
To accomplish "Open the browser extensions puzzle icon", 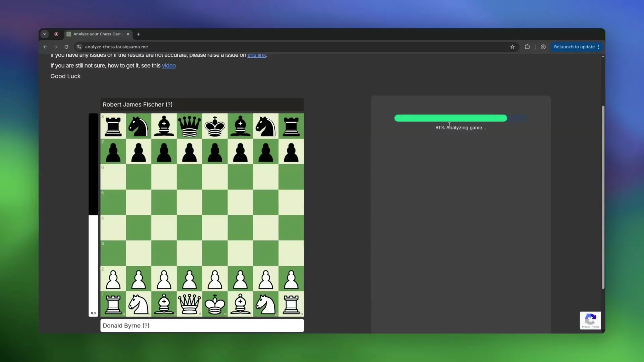I will (x=527, y=47).
